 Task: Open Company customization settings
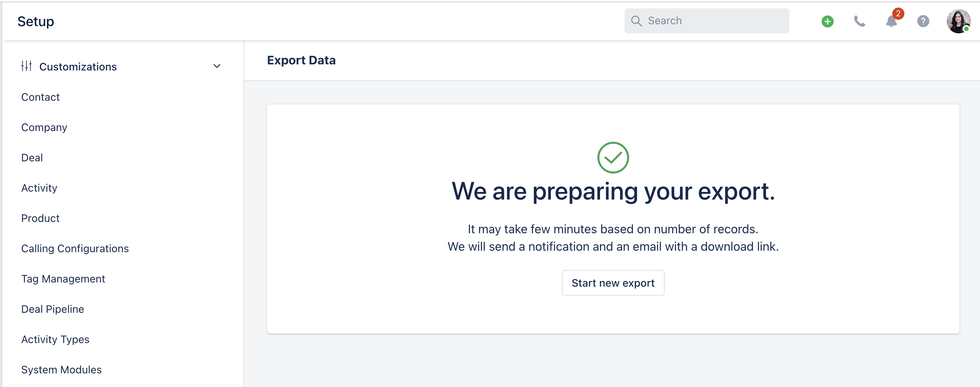(x=44, y=128)
